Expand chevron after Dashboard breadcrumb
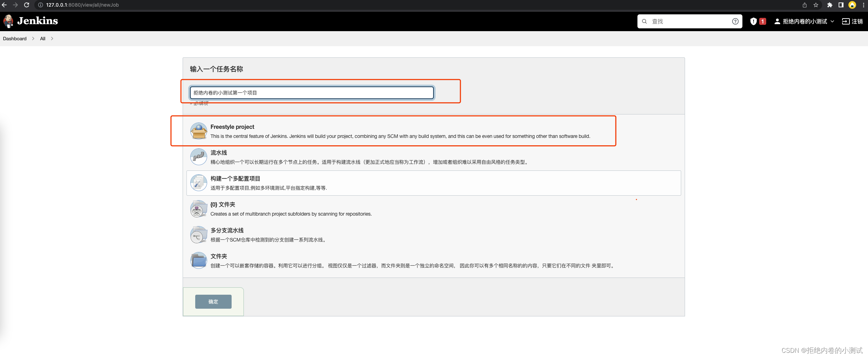 pos(33,38)
